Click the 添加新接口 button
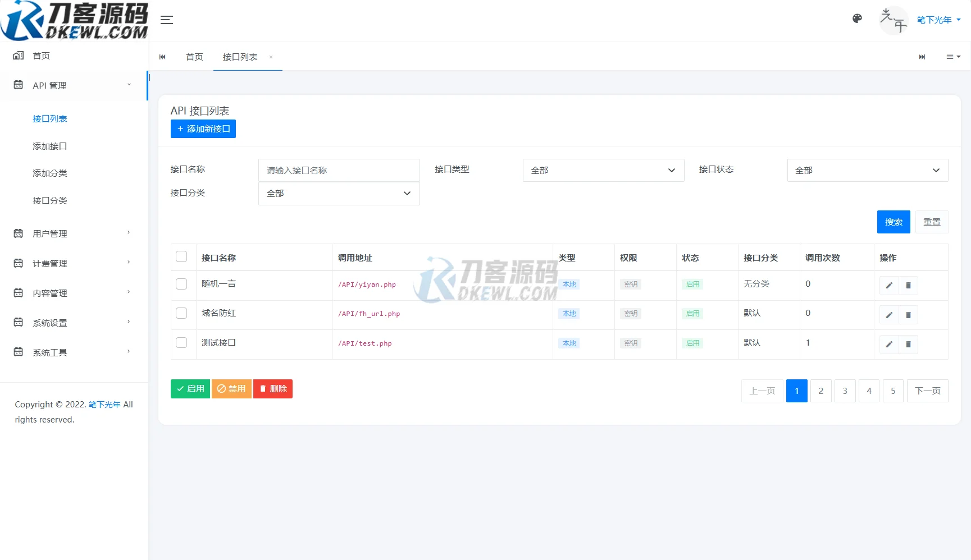 203,128
